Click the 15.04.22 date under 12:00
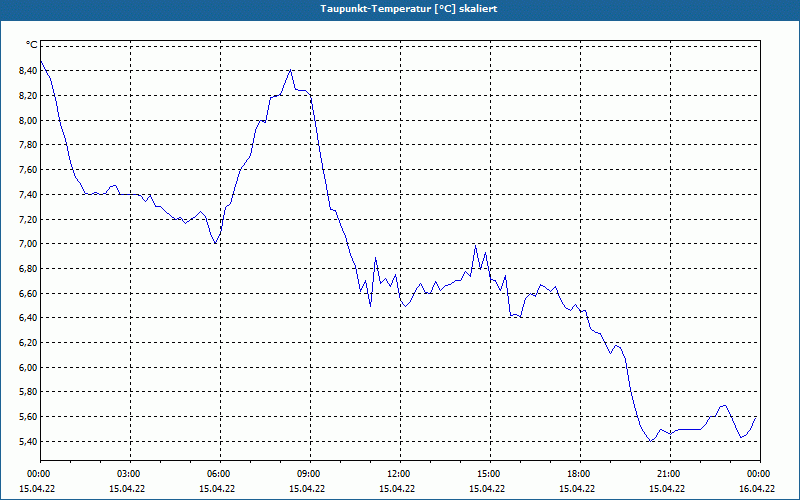The image size is (800, 500). (397, 488)
